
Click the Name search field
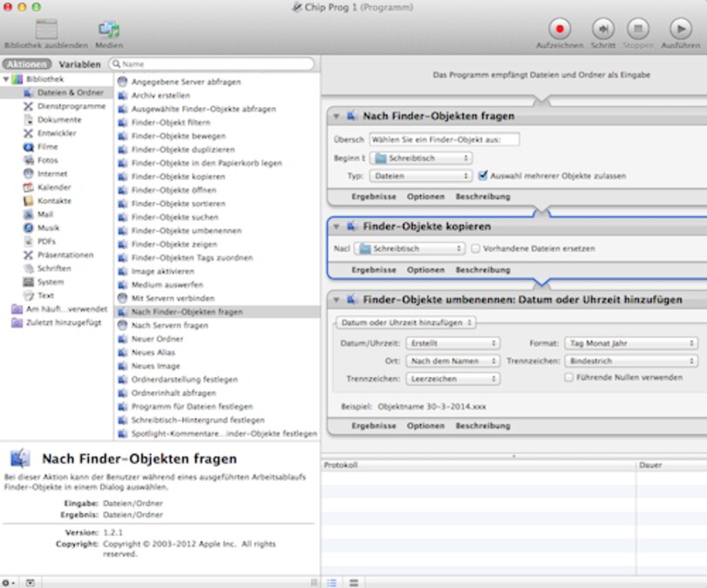pyautogui.click(x=214, y=64)
